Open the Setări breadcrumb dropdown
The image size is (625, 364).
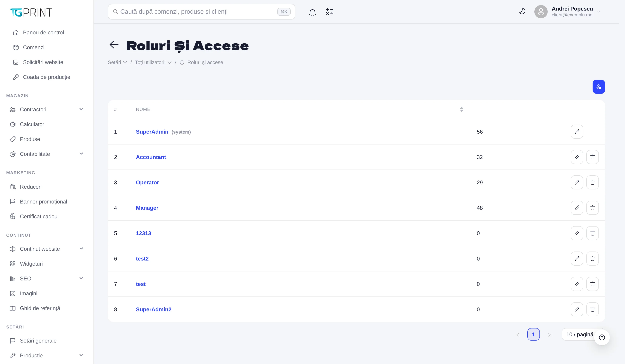point(117,62)
